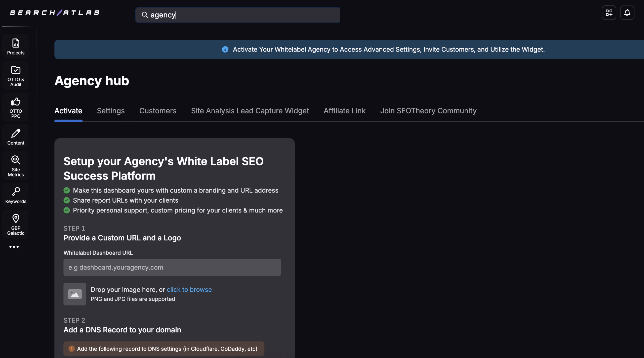Switch to the Customers tab

158,111
